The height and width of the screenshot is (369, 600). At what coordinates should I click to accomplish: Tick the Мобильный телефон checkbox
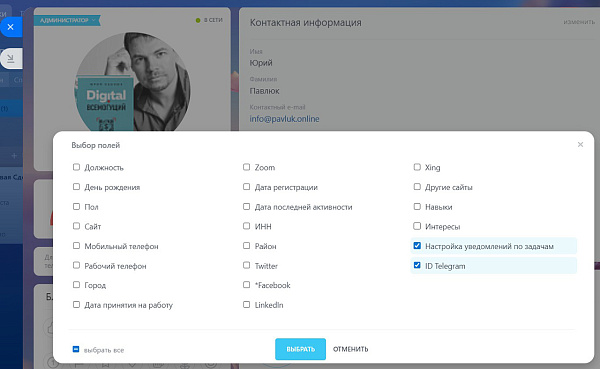tap(77, 246)
